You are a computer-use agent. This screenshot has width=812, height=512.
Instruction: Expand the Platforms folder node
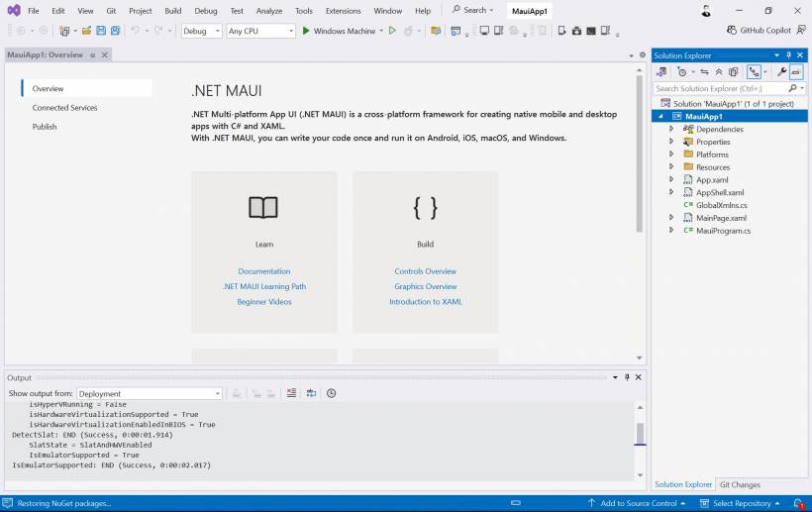pos(672,154)
